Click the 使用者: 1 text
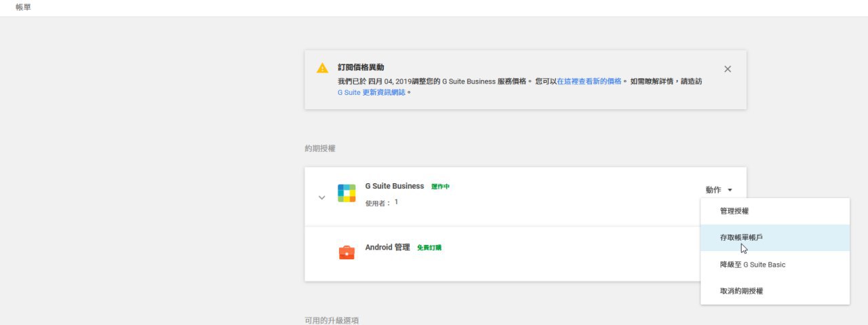Screen dimensions: 868x325 [x=382, y=202]
